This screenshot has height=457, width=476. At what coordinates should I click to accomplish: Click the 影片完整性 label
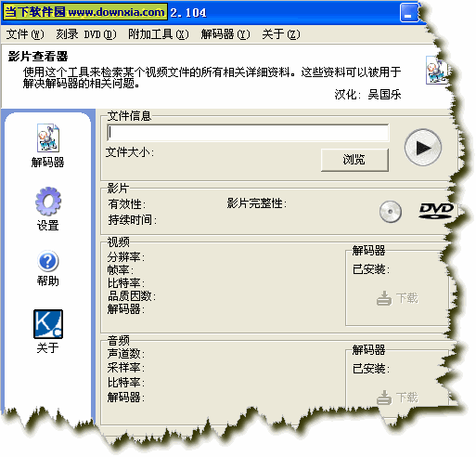[256, 203]
